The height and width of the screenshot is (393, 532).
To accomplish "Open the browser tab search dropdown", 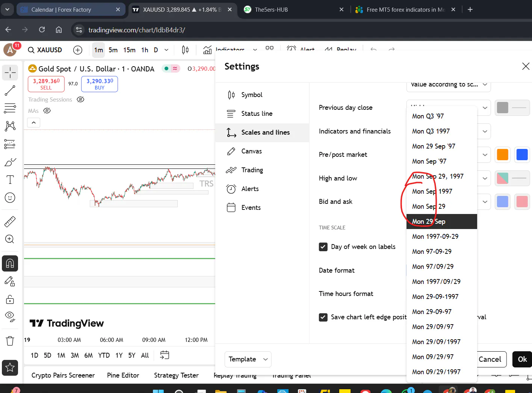I will coord(7,9).
